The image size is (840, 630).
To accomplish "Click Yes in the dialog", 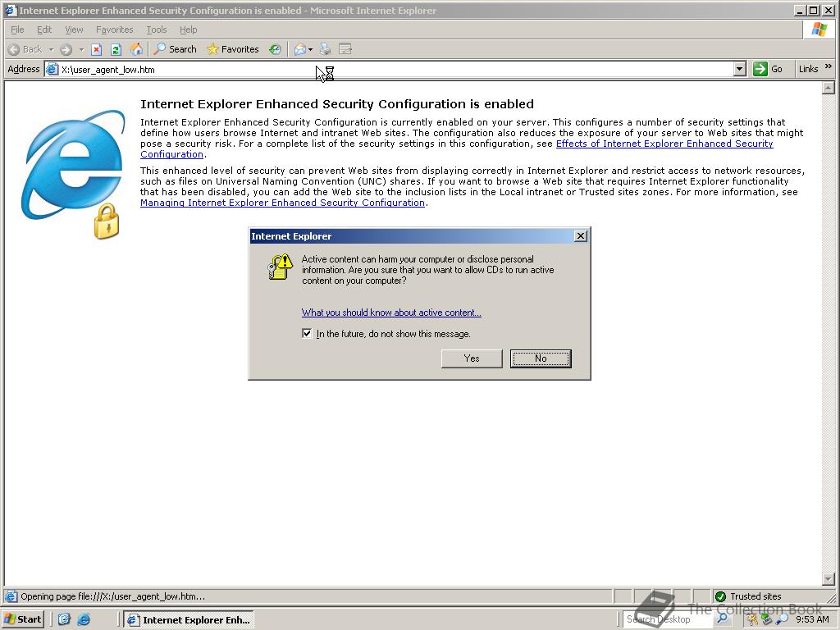I will (472, 358).
